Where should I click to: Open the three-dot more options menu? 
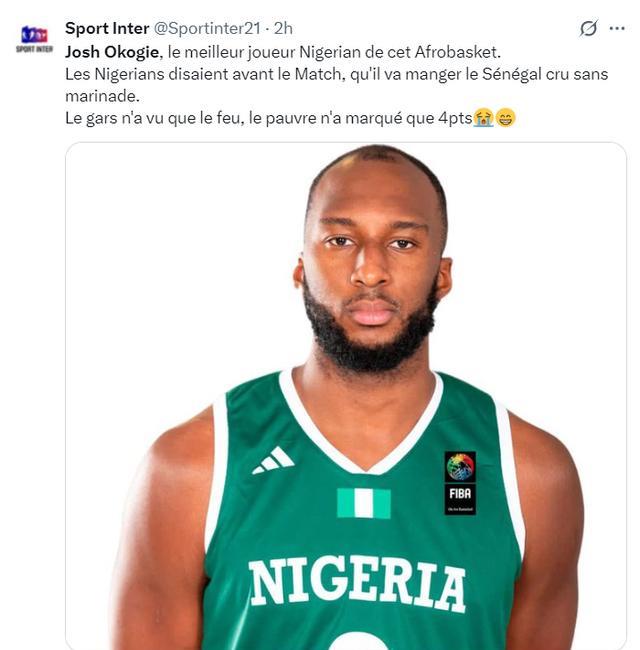617,28
